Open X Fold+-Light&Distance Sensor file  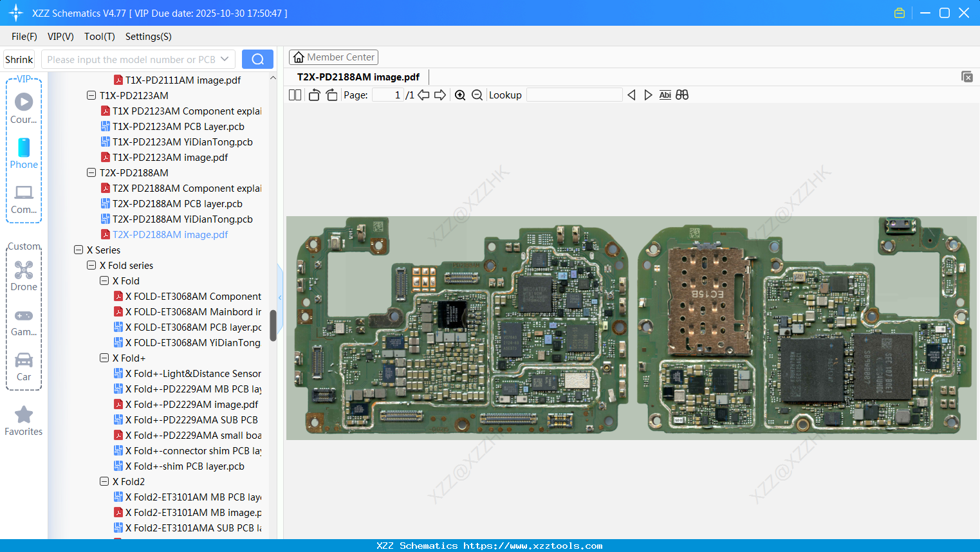point(193,374)
